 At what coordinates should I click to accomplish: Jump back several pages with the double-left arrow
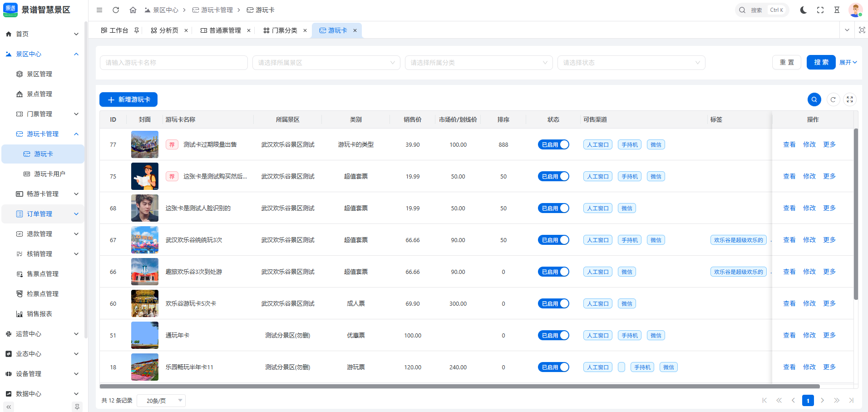(779, 400)
